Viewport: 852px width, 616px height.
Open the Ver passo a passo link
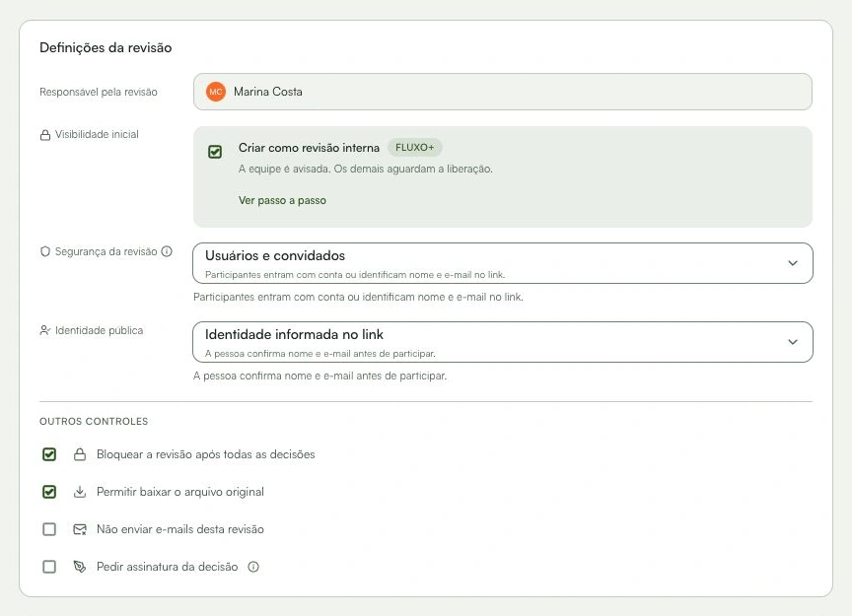282,200
